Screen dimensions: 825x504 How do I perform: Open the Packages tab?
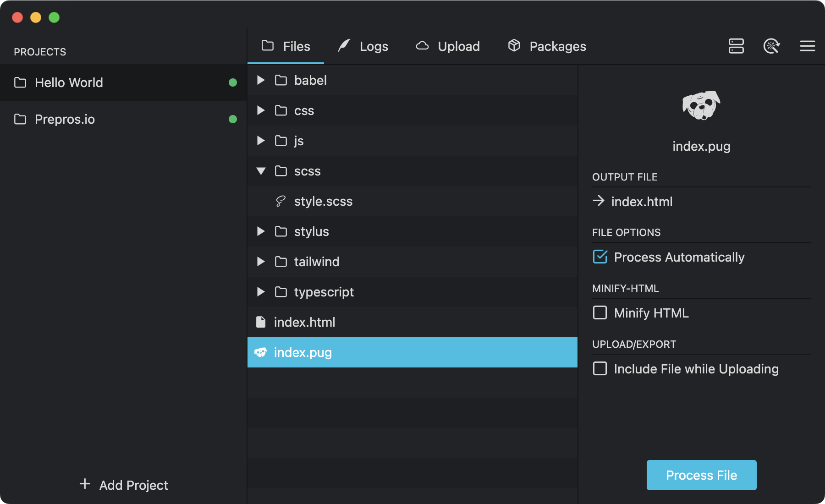pos(547,46)
